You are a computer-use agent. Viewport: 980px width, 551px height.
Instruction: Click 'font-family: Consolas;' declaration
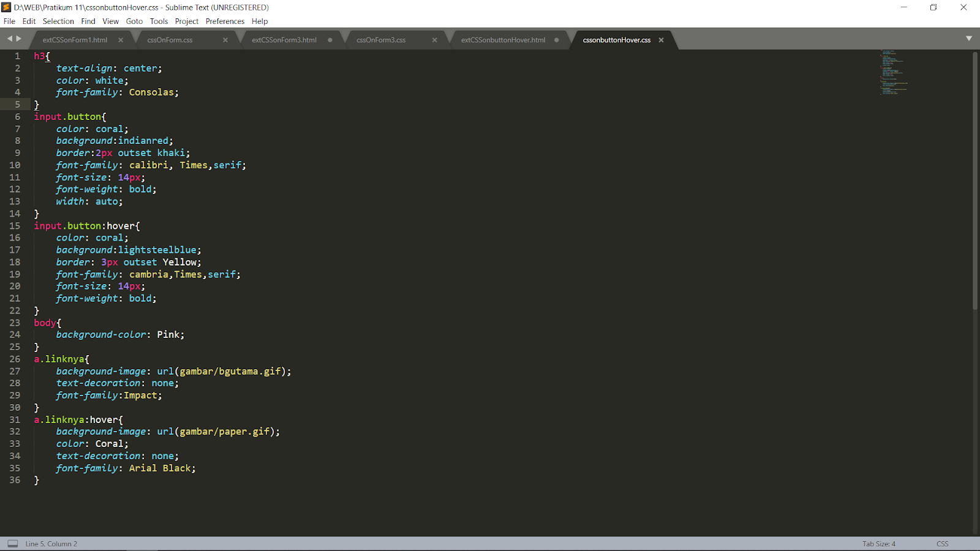point(118,92)
